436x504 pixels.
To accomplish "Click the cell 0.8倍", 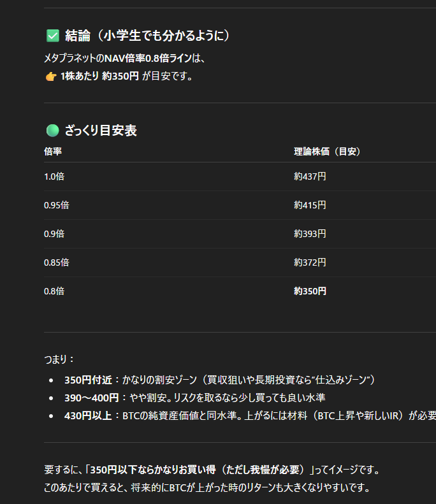I will click(x=54, y=291).
